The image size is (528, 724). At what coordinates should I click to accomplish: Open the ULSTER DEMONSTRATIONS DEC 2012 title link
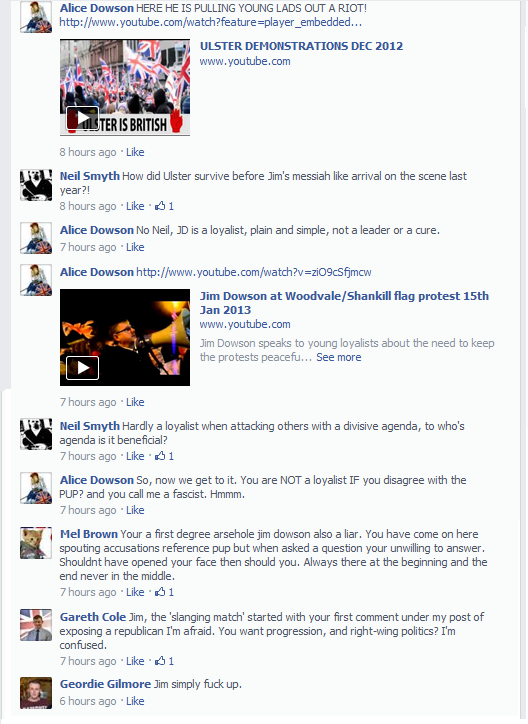301,46
